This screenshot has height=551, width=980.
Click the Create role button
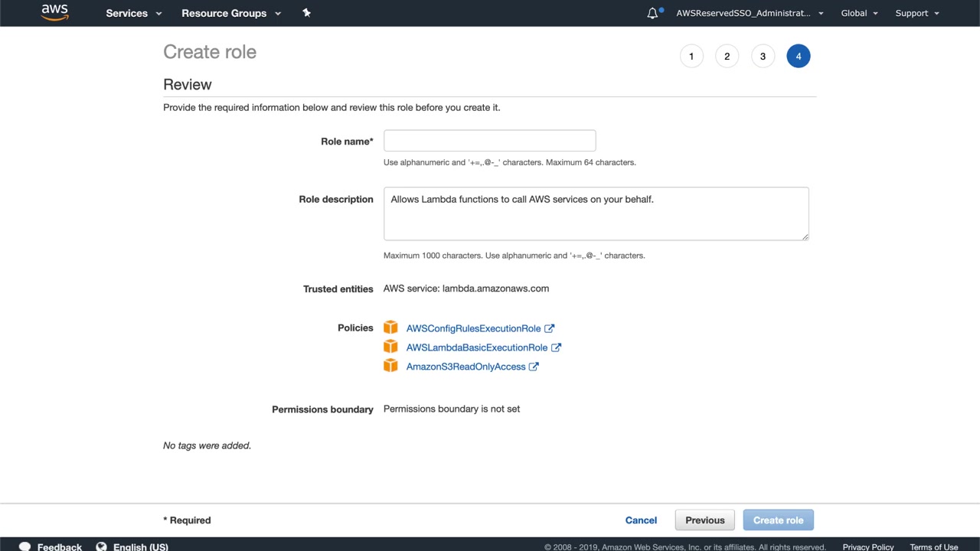[778, 520]
